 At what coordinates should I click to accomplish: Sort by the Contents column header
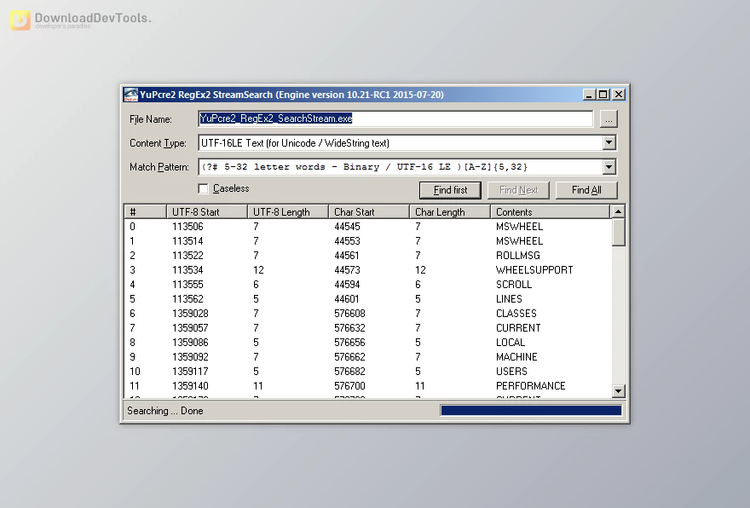pyautogui.click(x=550, y=212)
